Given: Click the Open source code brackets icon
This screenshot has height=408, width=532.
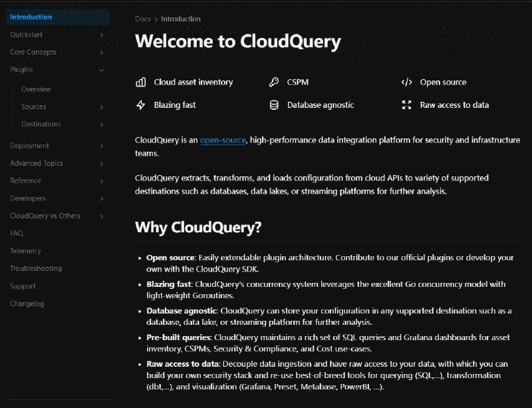Looking at the screenshot, I should pyautogui.click(x=406, y=83).
